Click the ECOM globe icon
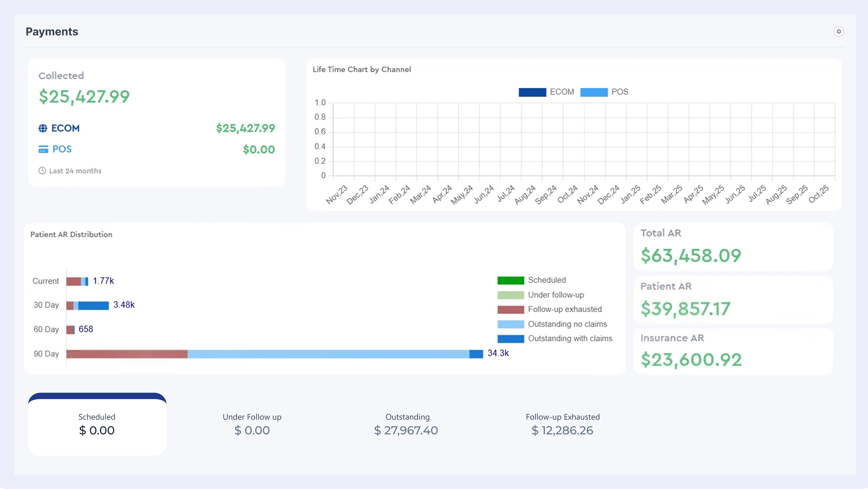 pyautogui.click(x=43, y=128)
